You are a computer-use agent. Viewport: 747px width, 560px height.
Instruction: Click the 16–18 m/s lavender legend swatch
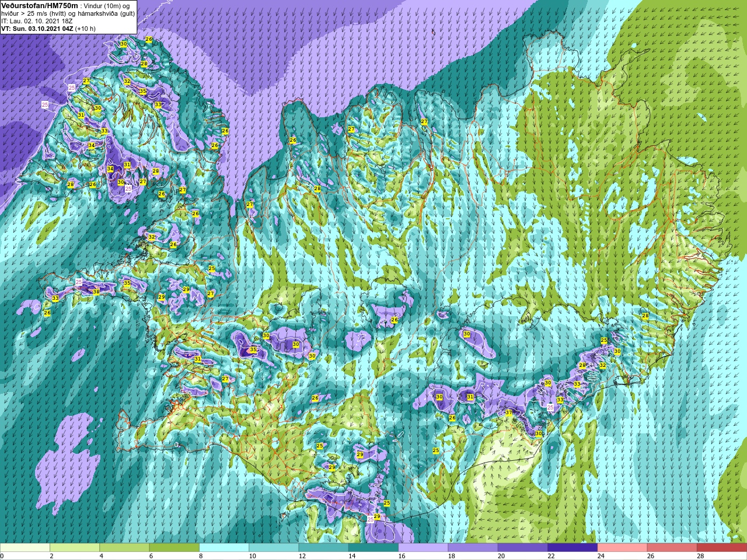coord(423,548)
